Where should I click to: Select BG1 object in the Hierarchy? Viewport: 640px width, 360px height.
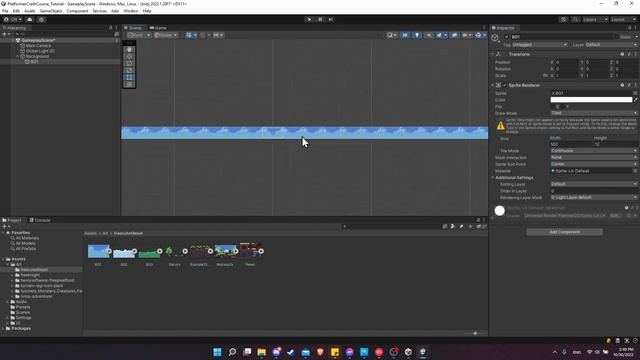(x=34, y=62)
